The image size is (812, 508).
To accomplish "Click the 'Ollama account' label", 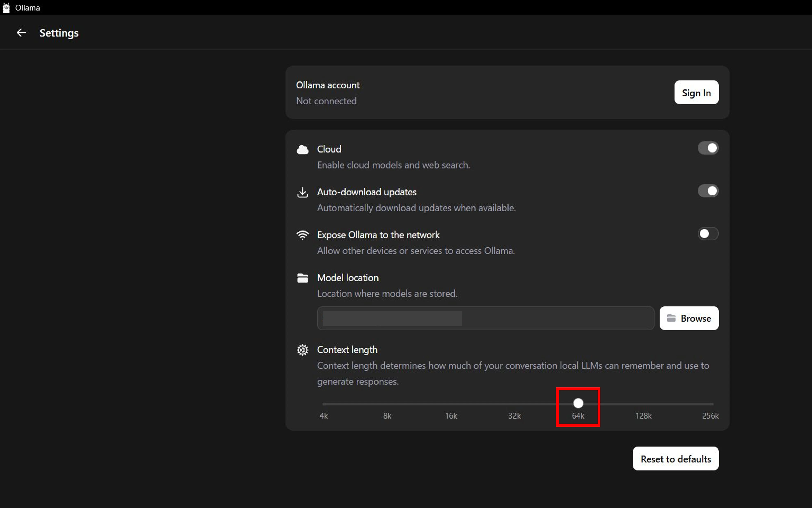I will click(327, 85).
